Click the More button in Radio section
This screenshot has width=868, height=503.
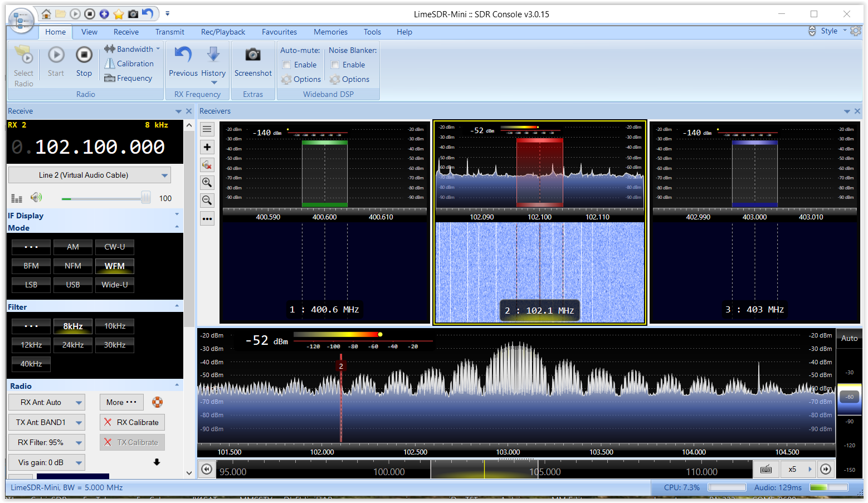click(121, 402)
